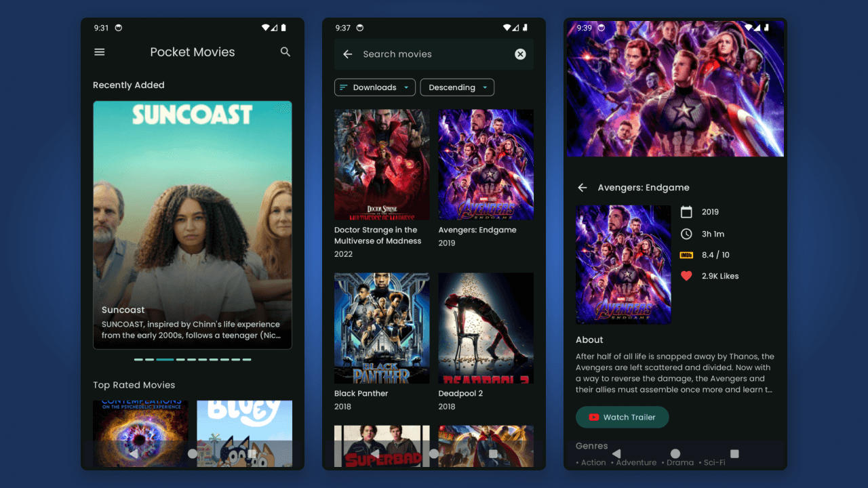
Task: Open the navigation drawer menu
Action: coord(99,52)
